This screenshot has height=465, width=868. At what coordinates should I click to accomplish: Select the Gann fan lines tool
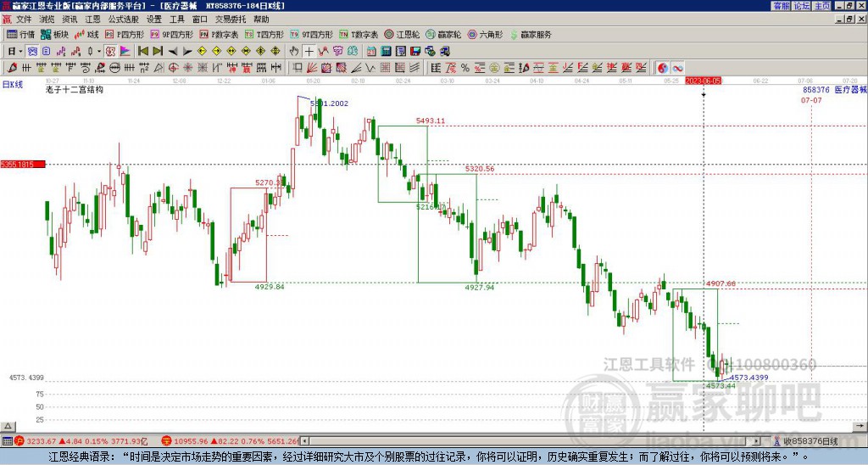tap(312, 68)
